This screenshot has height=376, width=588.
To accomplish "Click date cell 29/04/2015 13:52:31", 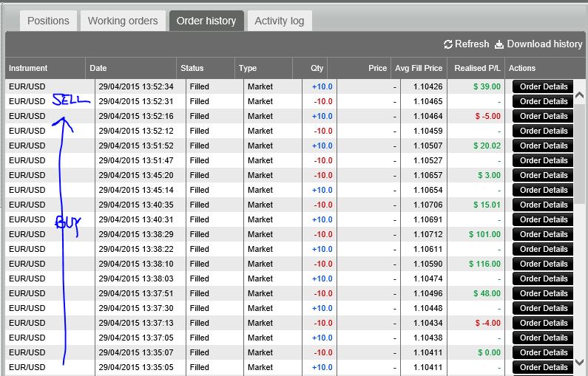I will (136, 101).
